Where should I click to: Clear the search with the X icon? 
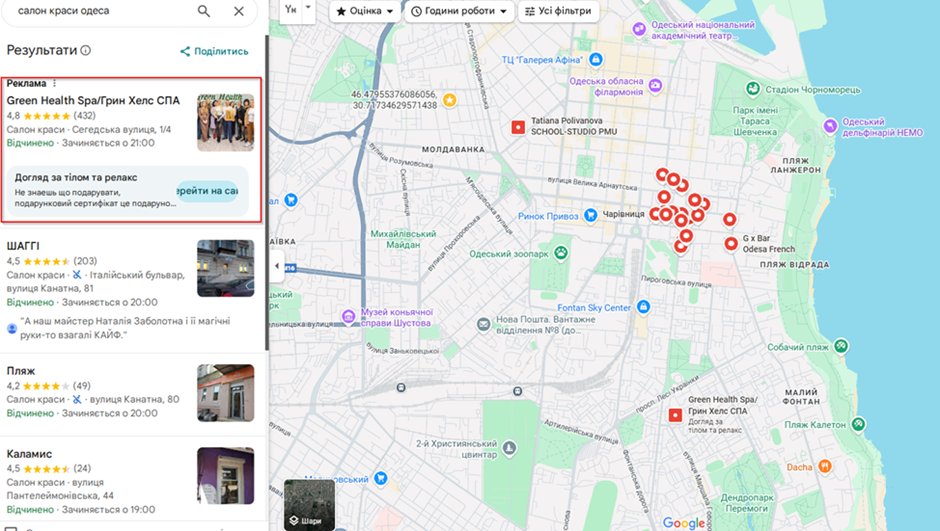[x=238, y=11]
